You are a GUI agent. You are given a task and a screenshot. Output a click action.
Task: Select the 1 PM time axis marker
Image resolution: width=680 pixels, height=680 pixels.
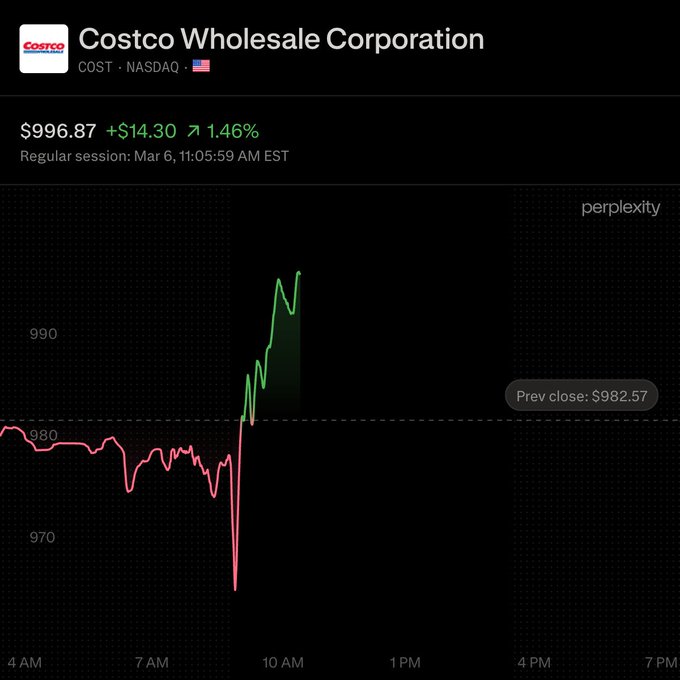coord(404,662)
